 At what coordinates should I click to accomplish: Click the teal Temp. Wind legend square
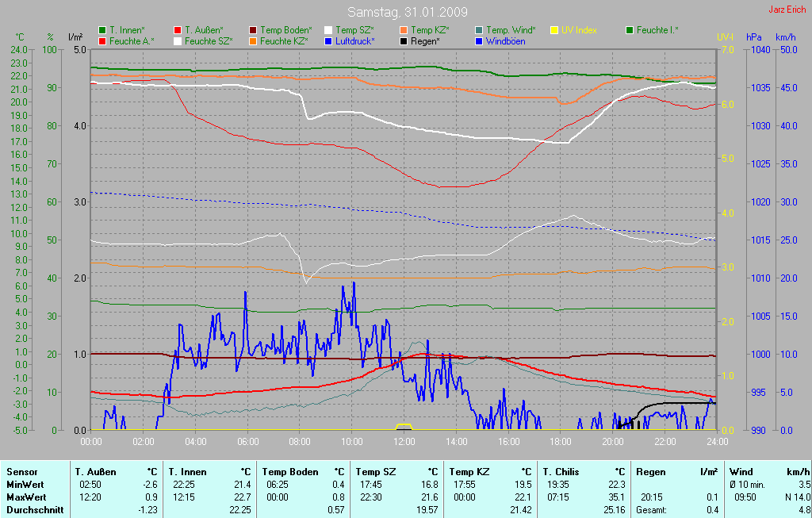[x=479, y=30]
